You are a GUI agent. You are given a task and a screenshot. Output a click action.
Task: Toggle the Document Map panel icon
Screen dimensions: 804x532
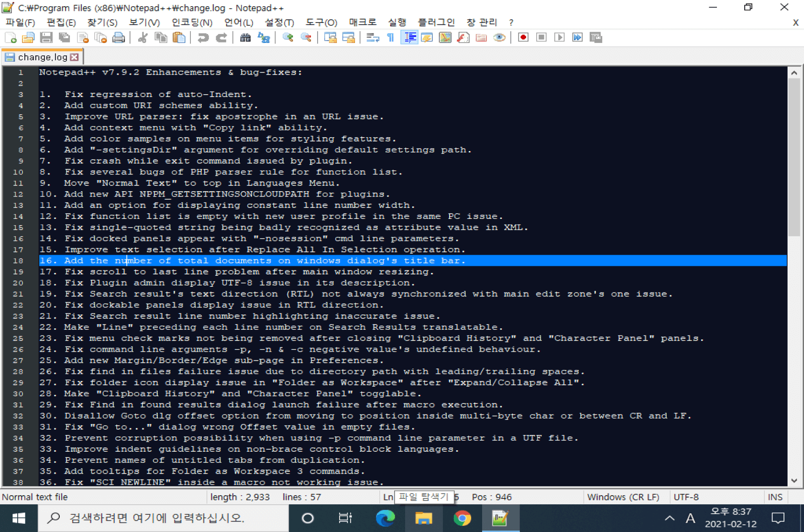445,38
